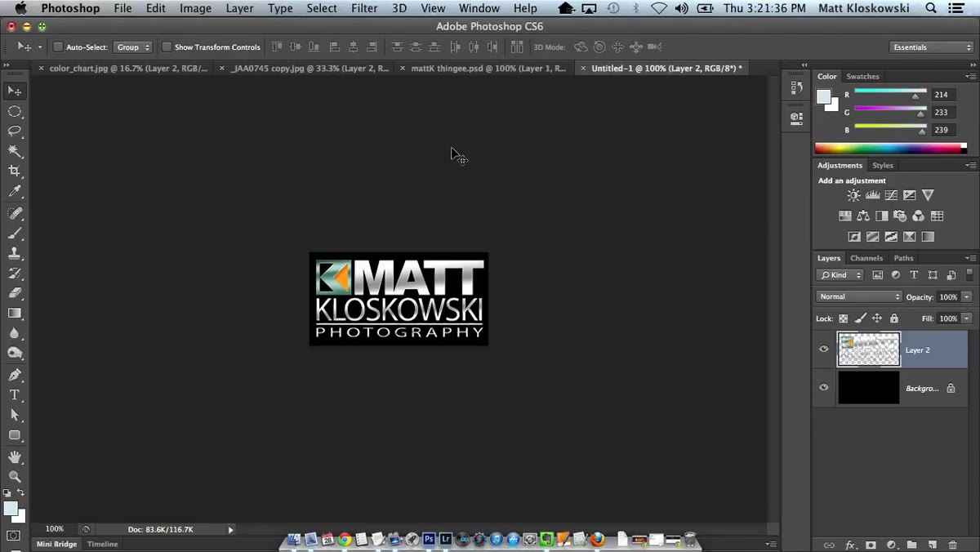Select the Lasso tool
980x552 pixels.
tap(15, 131)
